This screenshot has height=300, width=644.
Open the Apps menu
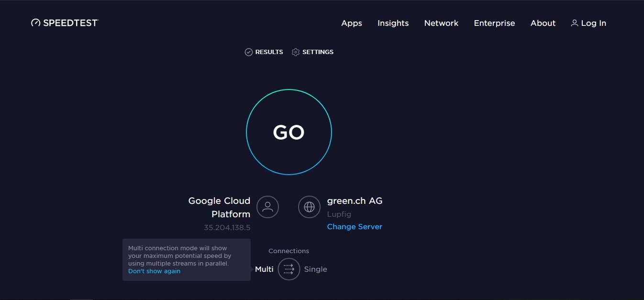pos(352,23)
